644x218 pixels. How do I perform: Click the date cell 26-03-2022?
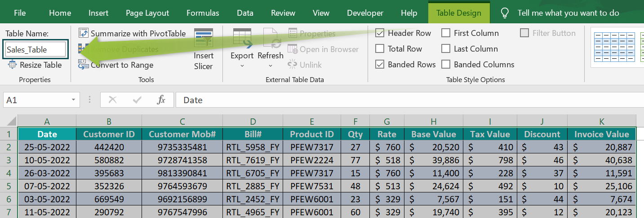[47, 173]
